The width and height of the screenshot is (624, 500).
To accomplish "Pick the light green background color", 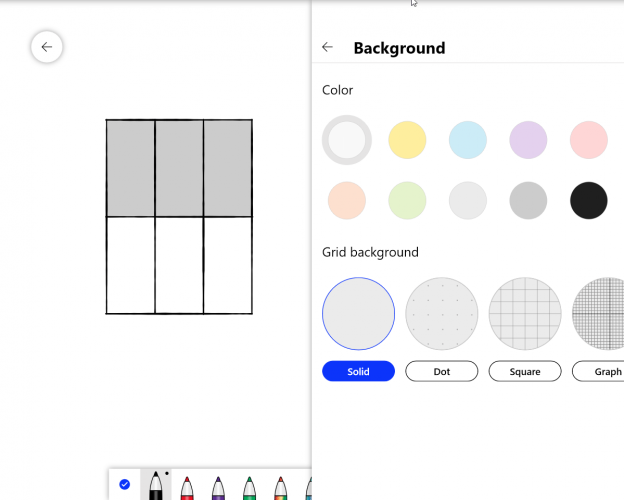I will click(x=407, y=201).
